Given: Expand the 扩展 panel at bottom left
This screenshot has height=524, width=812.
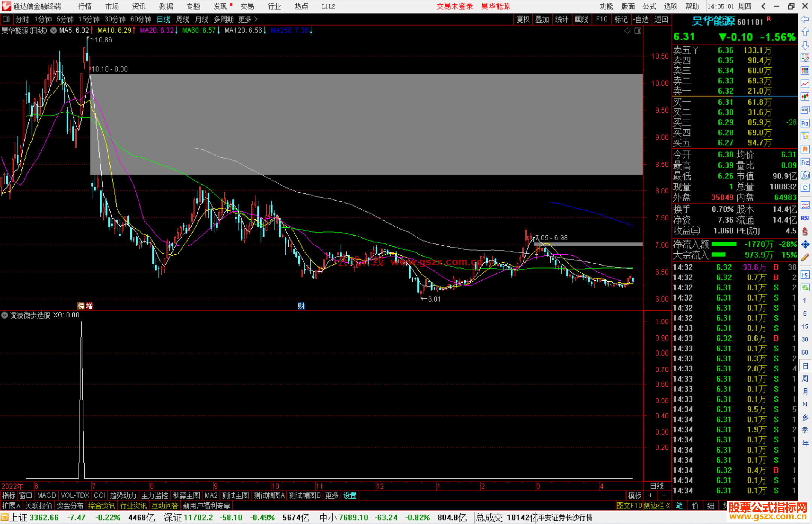Looking at the screenshot, I should (x=11, y=506).
